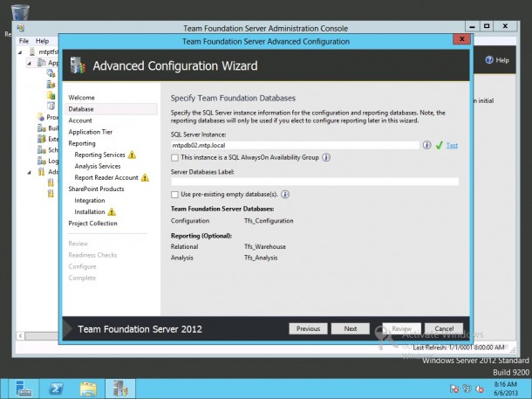Open SharePoint Products wizard step
Image resolution: width=532 pixels, height=399 pixels.
coord(96,189)
